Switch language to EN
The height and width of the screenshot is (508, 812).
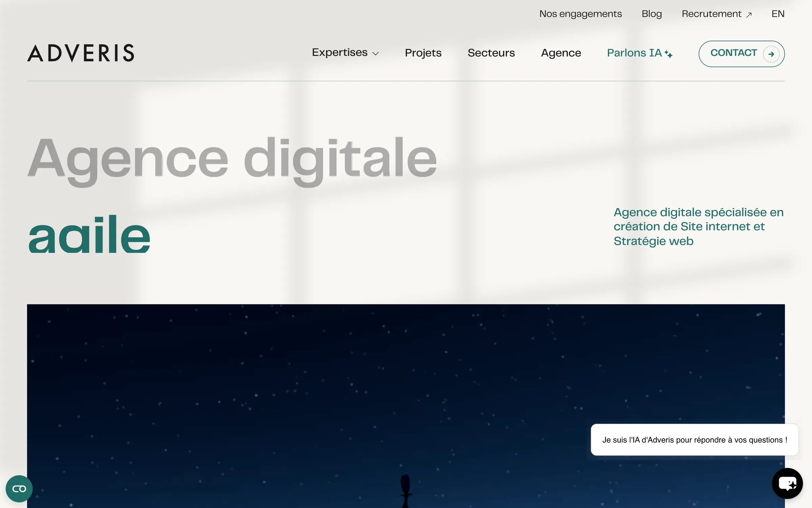click(x=778, y=14)
